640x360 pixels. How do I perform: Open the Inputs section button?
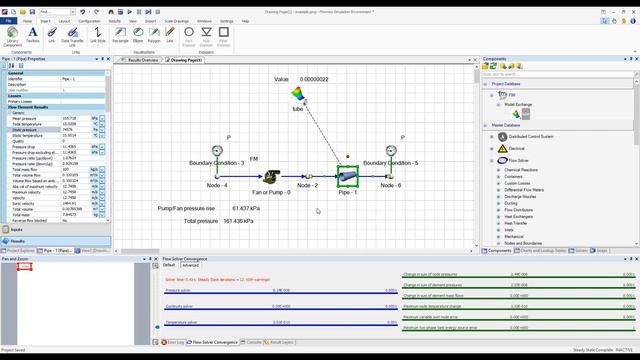tap(56, 229)
